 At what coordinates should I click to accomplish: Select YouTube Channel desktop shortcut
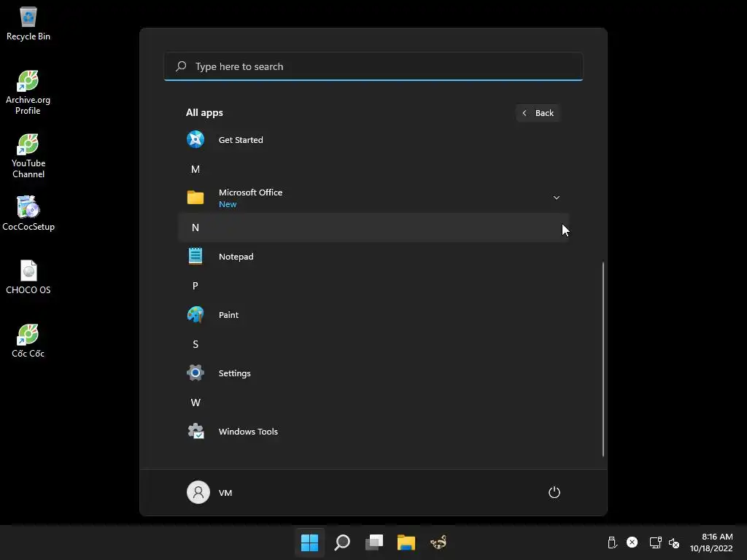coord(28,156)
